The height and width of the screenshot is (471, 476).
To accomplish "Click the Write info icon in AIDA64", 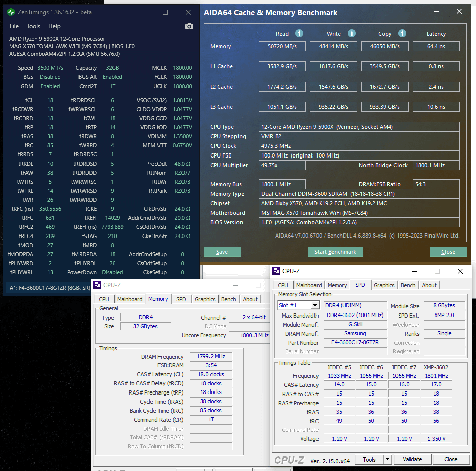I will pyautogui.click(x=352, y=33).
